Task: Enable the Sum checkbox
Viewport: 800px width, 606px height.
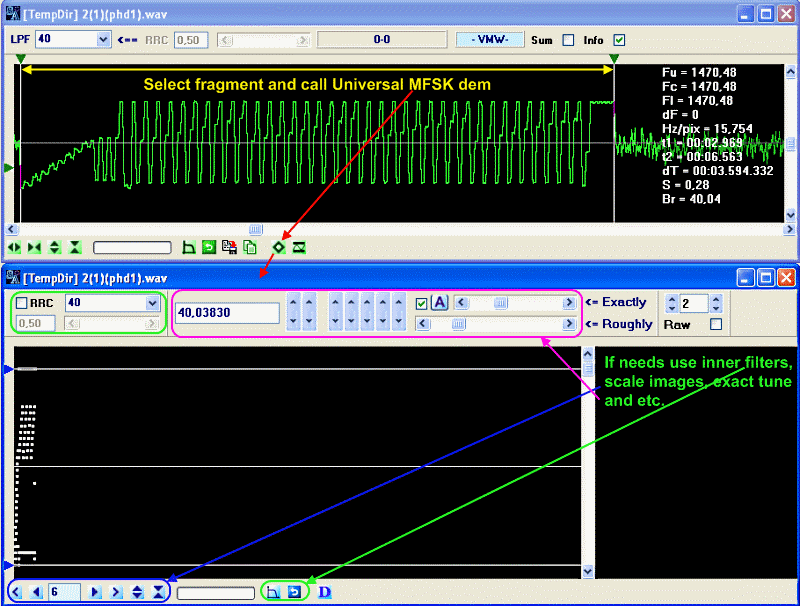Action: pos(568,40)
